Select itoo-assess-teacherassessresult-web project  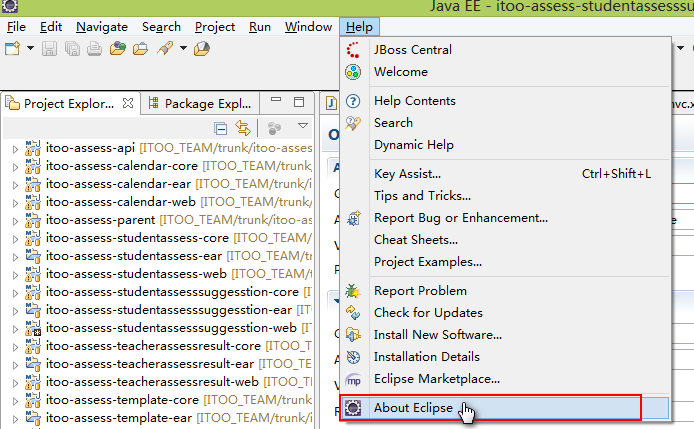click(x=152, y=382)
